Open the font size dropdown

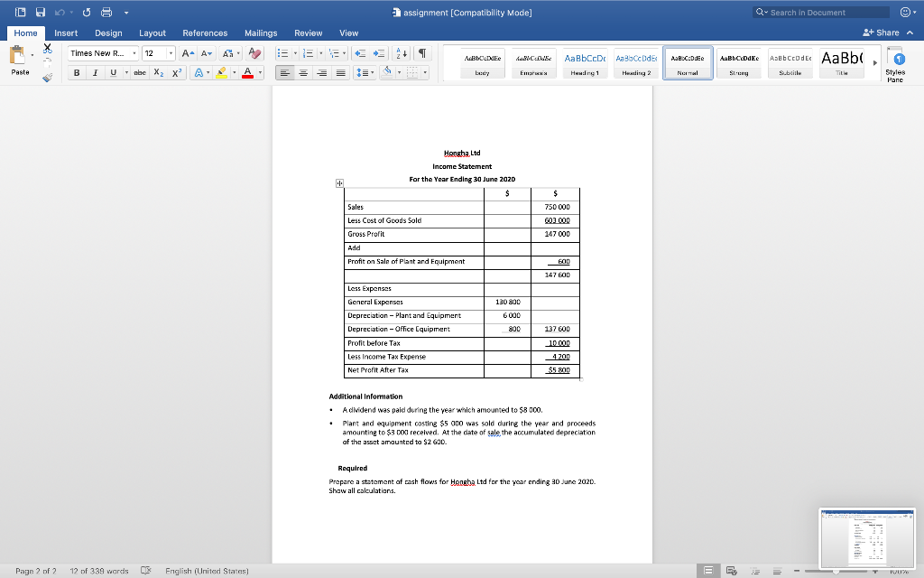tap(171, 53)
